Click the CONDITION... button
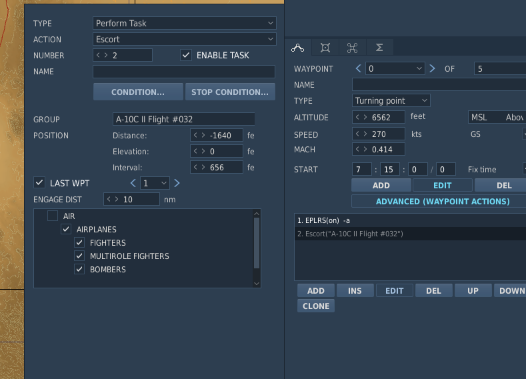Screen dimensions: 526x379 tap(138, 92)
